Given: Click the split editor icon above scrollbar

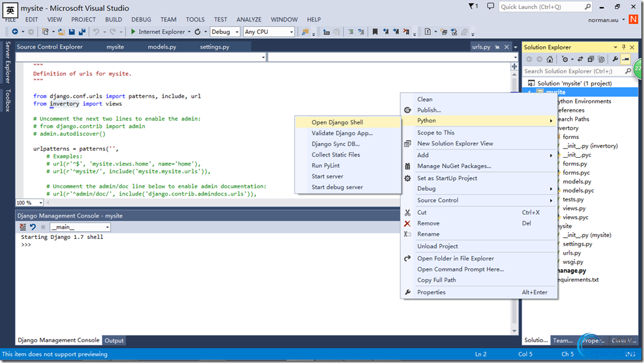Looking at the screenshot, I should pyautogui.click(x=514, y=66).
